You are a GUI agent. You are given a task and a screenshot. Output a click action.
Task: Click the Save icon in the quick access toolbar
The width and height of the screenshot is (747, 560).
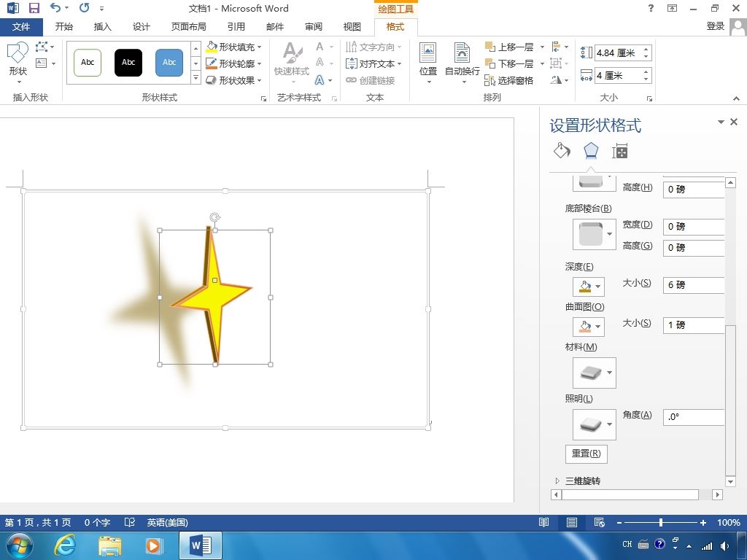[x=34, y=9]
